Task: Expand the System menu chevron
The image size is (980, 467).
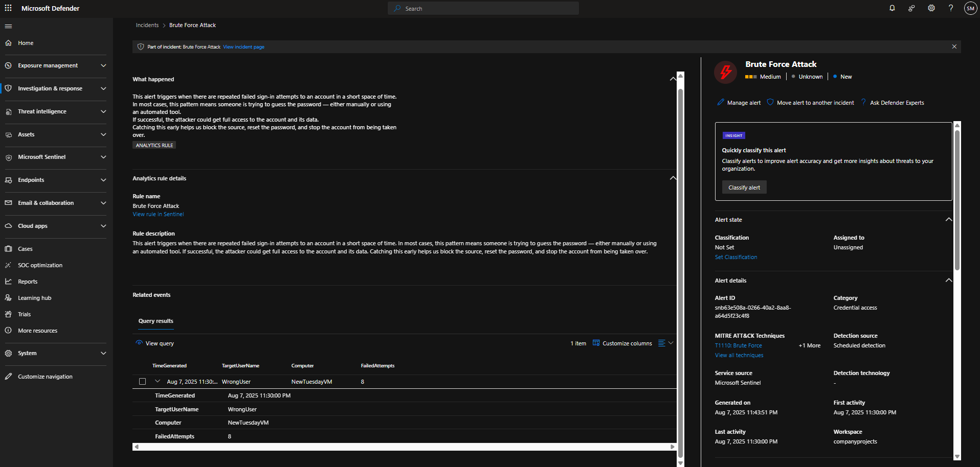Action: pos(103,353)
